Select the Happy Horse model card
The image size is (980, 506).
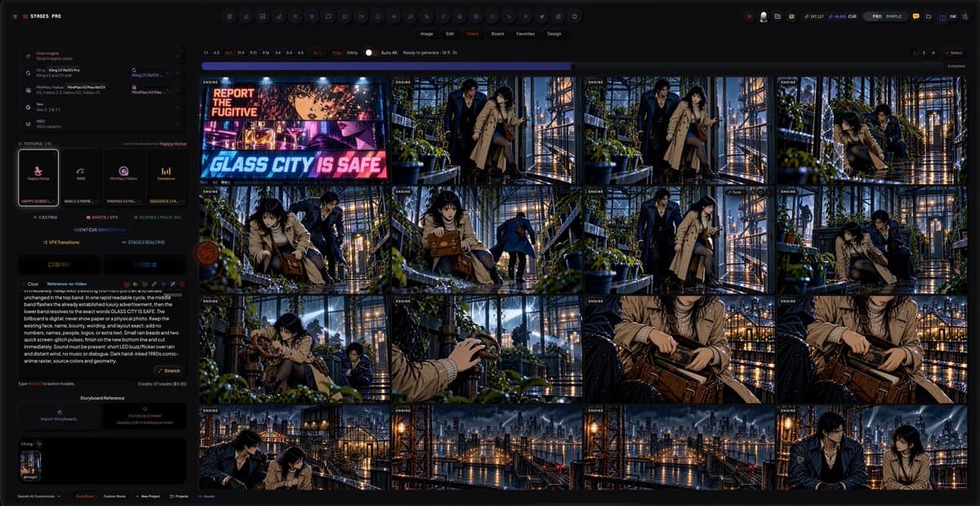38,177
